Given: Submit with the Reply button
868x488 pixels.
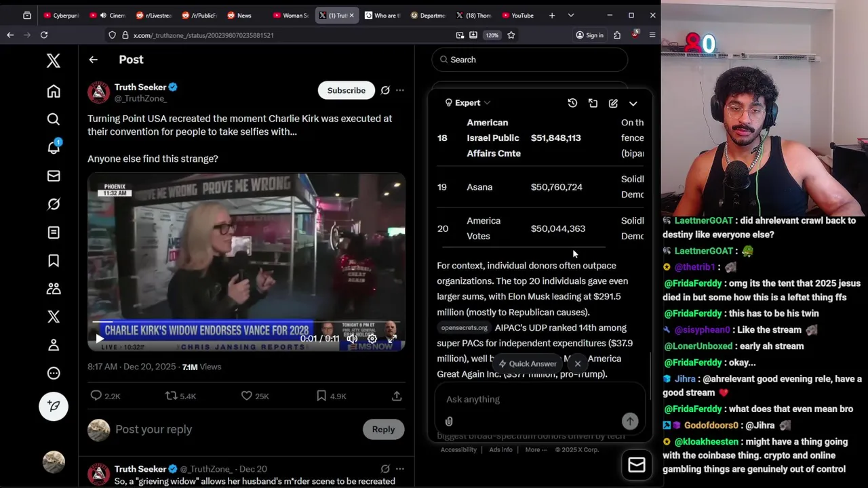Looking at the screenshot, I should (383, 429).
